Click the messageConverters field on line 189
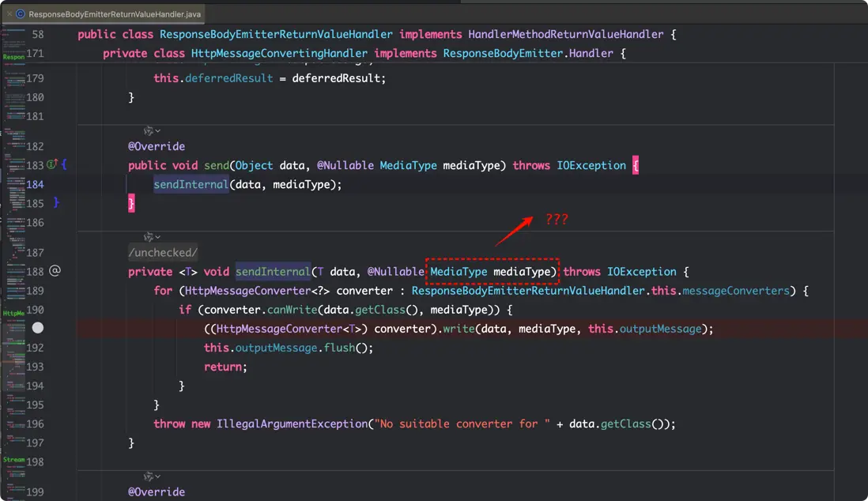868x501 pixels. tap(736, 291)
